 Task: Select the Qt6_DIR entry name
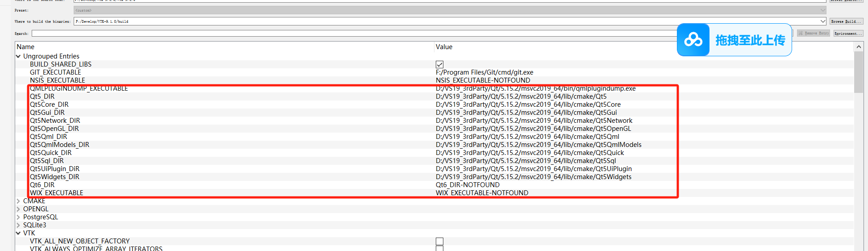(x=42, y=185)
